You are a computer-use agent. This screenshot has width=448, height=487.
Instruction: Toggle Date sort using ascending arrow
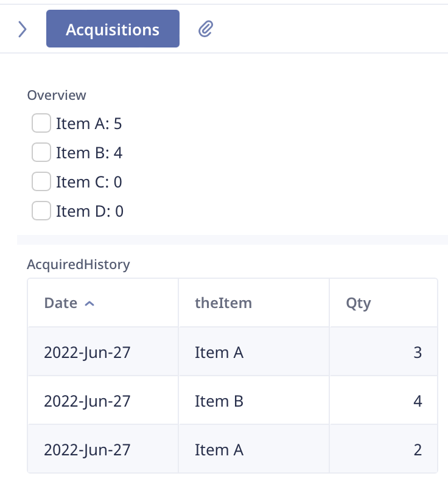click(x=89, y=303)
